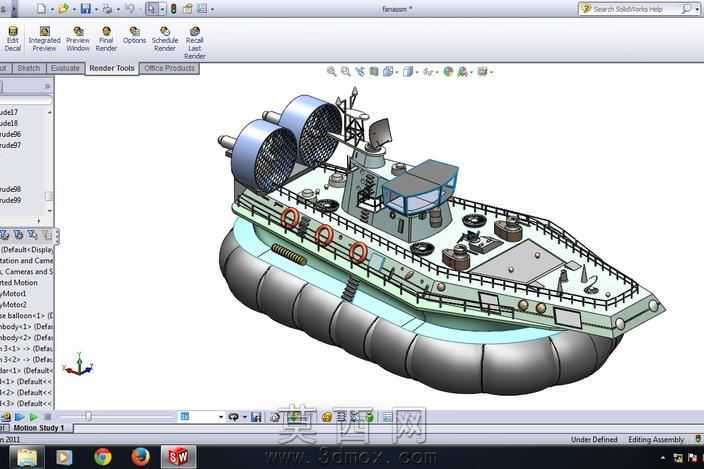Open the top toolbar Options dropdown arrow

(212, 9)
